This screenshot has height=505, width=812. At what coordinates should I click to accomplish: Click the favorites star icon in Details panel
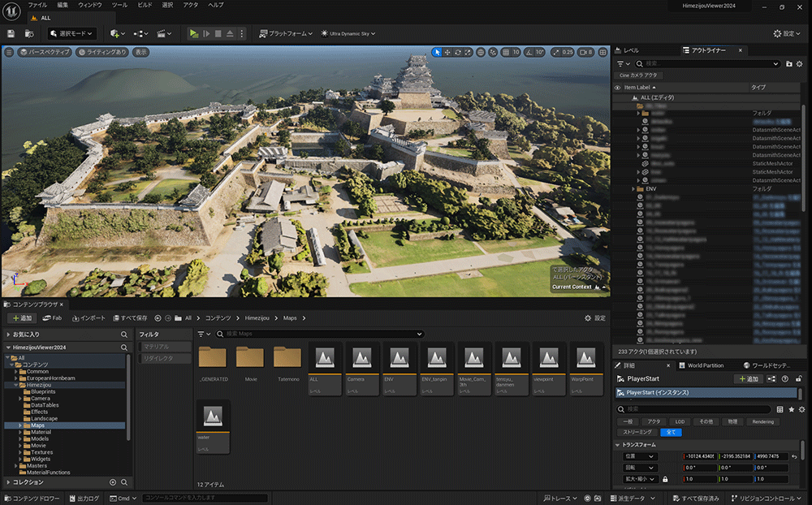792,409
